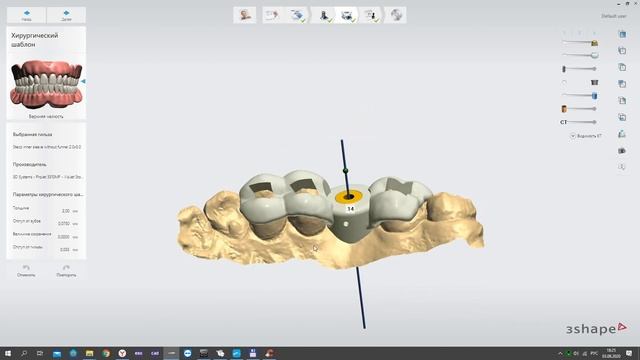Select the active surgical guide workflow step
640x360 pixels.
pyautogui.click(x=347, y=15)
